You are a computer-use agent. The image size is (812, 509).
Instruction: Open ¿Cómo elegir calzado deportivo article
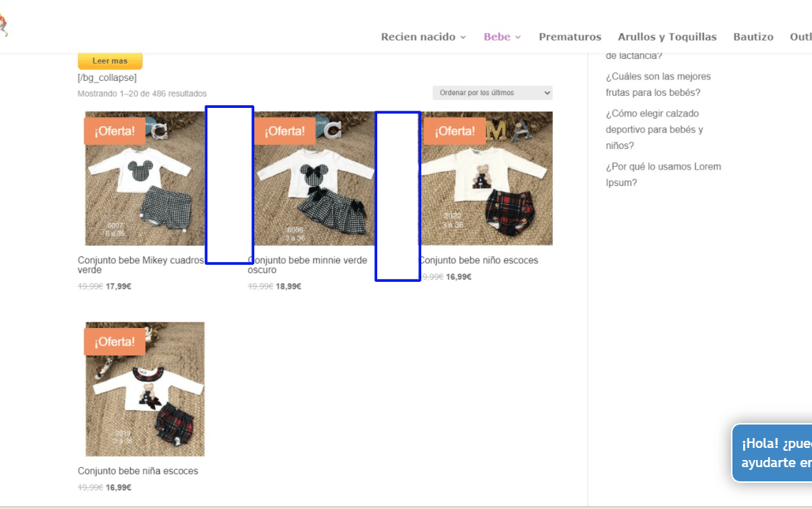pyautogui.click(x=654, y=129)
